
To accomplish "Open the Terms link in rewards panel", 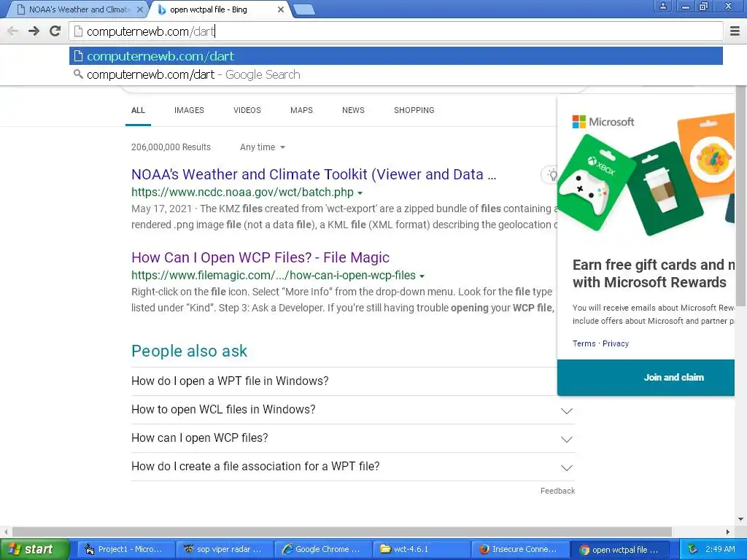I will point(584,344).
